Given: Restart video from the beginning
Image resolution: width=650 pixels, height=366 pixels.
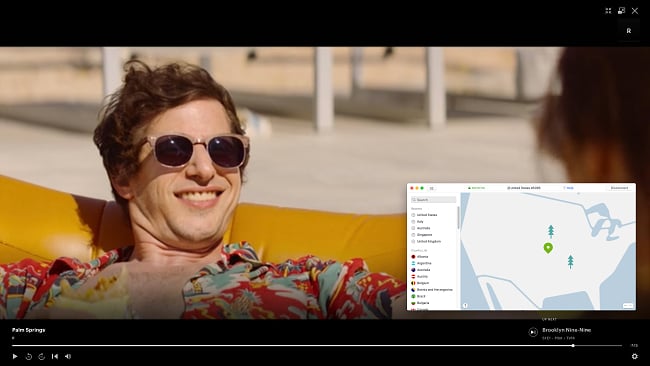Looking at the screenshot, I should (x=55, y=356).
